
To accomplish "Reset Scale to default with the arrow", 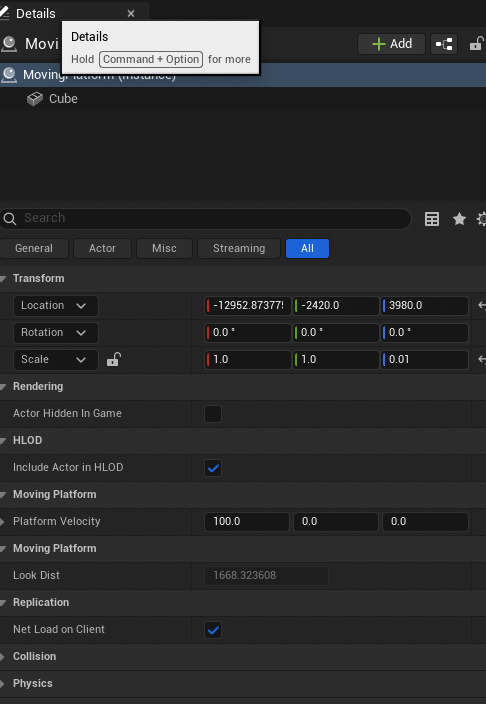I will tap(482, 359).
